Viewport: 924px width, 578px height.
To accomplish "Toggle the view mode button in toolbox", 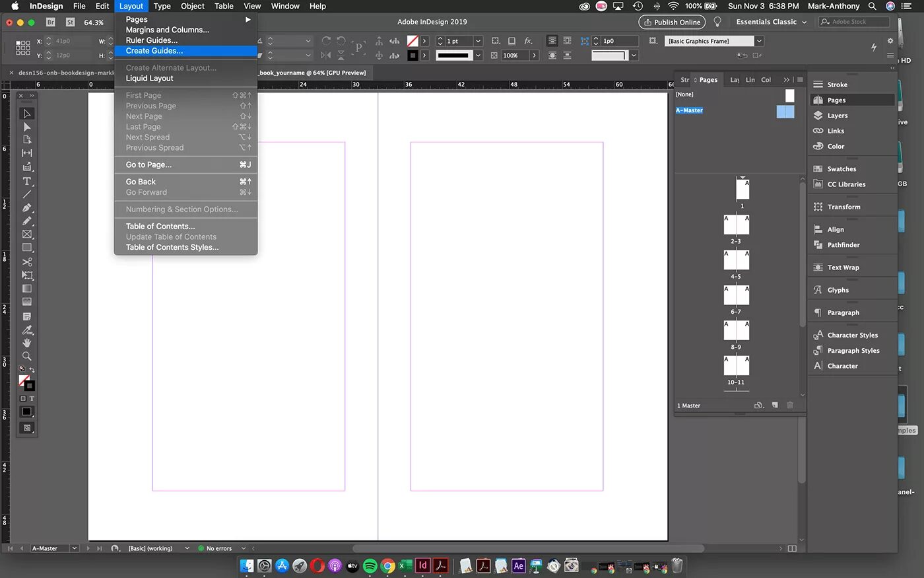I will pos(27,428).
